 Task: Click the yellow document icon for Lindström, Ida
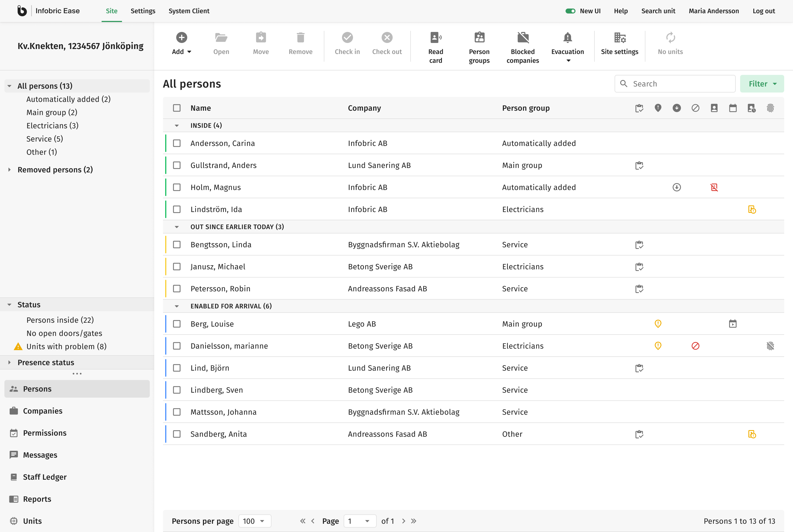(752, 210)
